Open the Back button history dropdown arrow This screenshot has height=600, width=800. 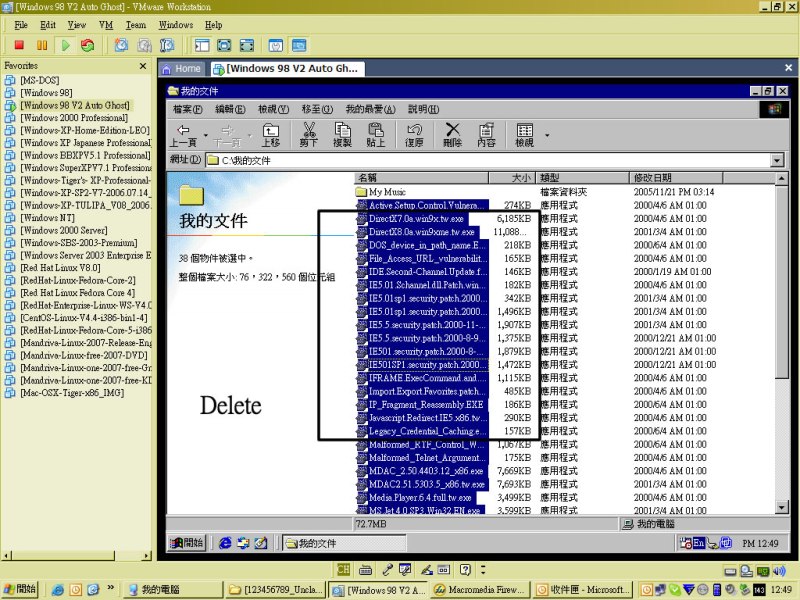[205, 135]
